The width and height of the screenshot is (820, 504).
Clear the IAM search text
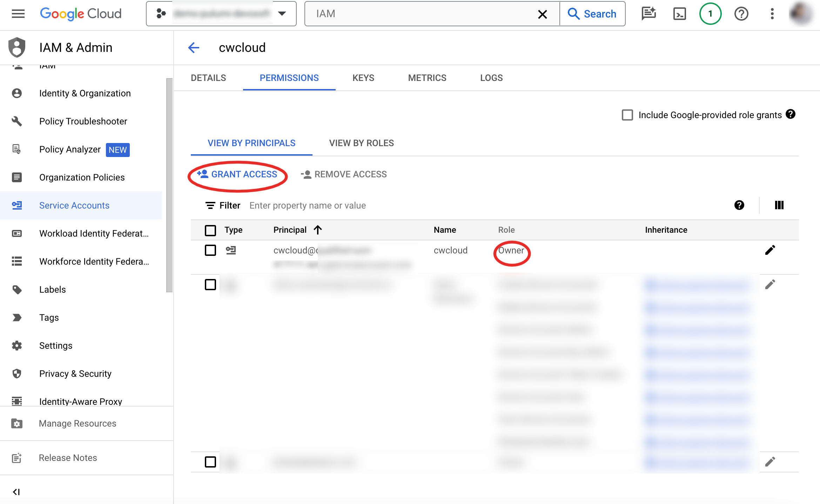tap(542, 14)
